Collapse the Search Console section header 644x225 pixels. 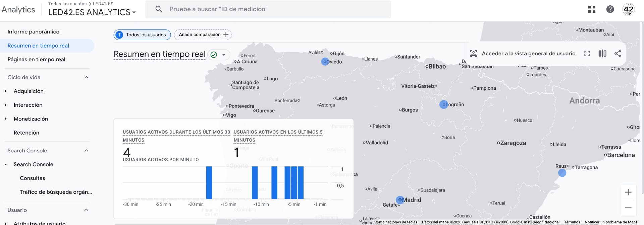pos(86,151)
